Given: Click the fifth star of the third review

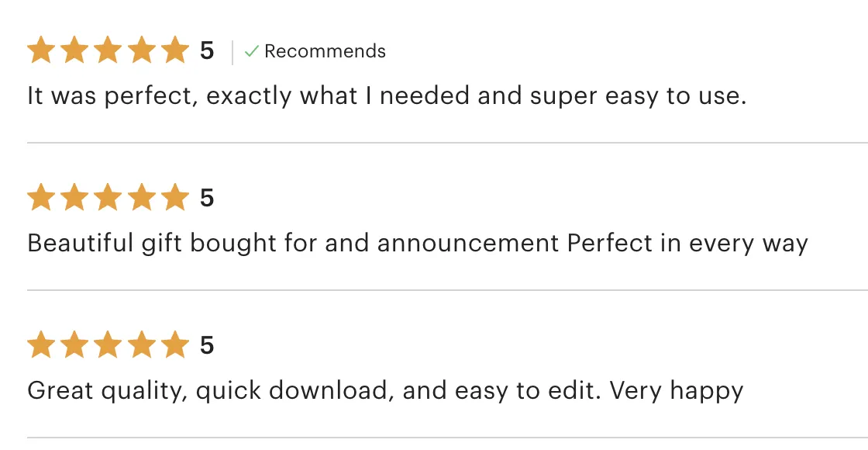Looking at the screenshot, I should (x=175, y=344).
